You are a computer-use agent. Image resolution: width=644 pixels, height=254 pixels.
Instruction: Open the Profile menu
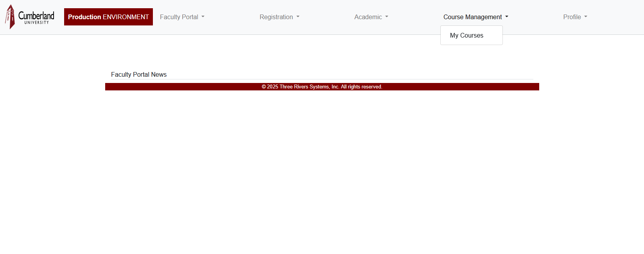pyautogui.click(x=575, y=17)
